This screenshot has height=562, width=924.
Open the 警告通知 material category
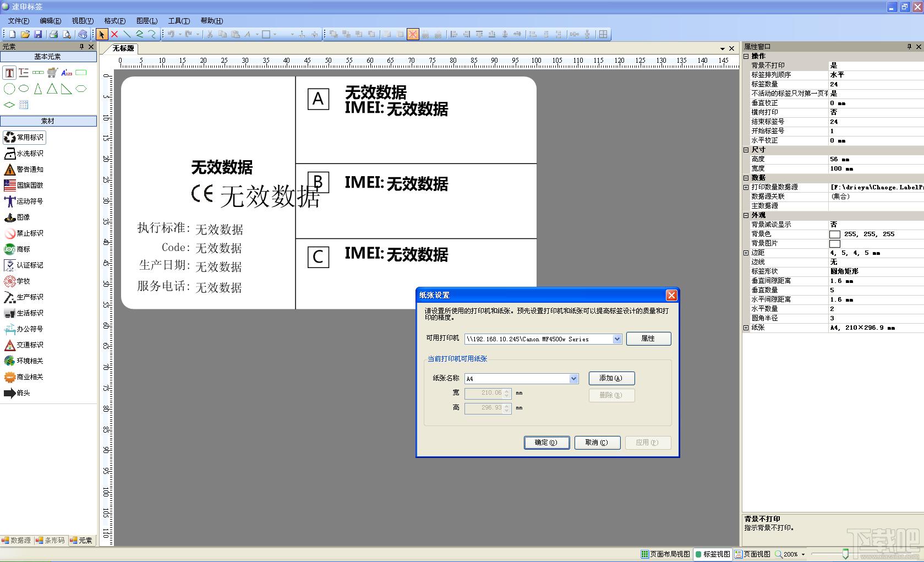[24, 170]
